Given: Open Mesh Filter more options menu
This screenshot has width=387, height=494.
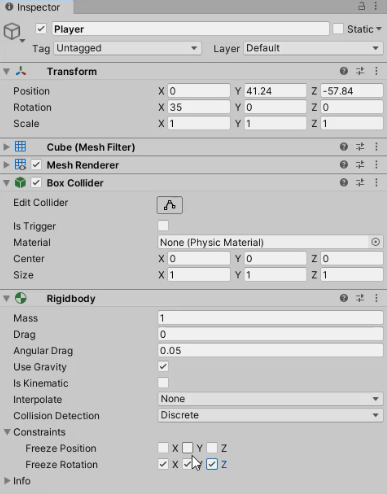Looking at the screenshot, I should point(376,147).
